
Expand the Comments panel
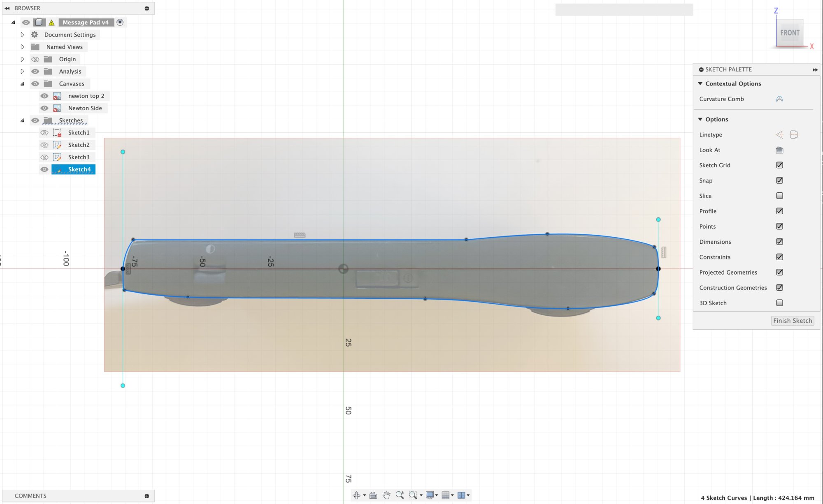tap(147, 496)
